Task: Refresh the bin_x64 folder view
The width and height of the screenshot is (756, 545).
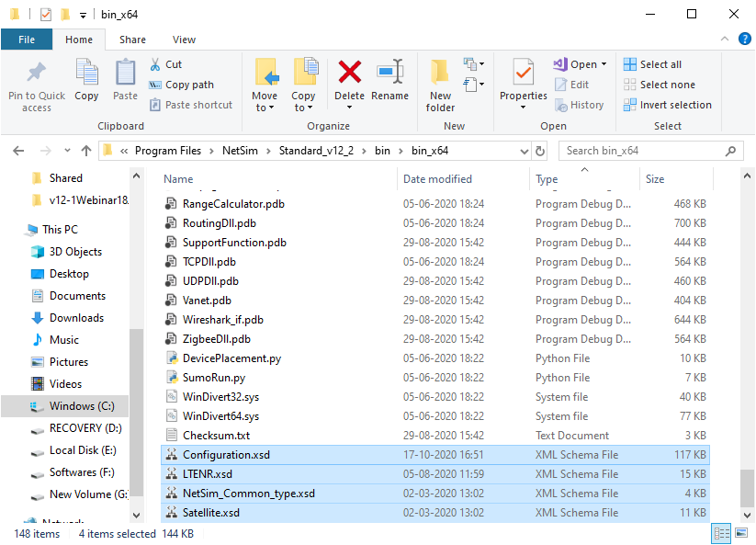Action: [x=540, y=151]
